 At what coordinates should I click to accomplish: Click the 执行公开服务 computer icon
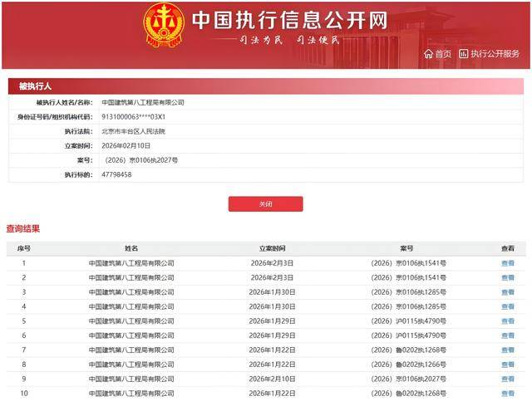[x=464, y=54]
